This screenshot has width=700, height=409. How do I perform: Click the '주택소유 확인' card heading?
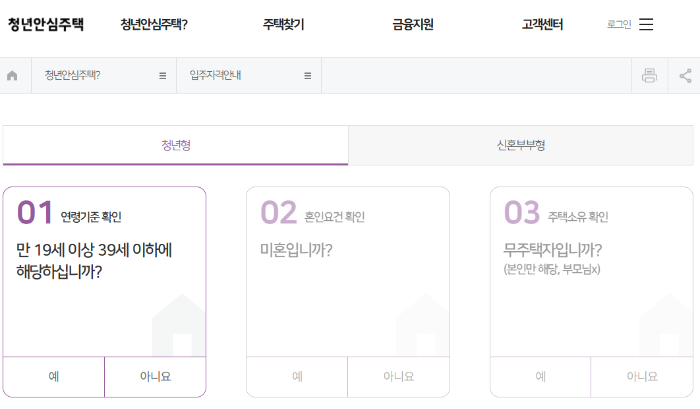coord(578,217)
